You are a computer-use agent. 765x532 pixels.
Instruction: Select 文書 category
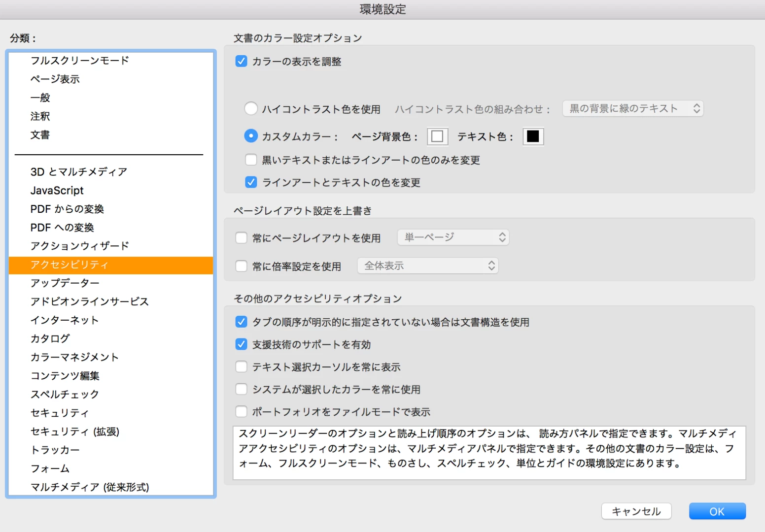click(111, 135)
